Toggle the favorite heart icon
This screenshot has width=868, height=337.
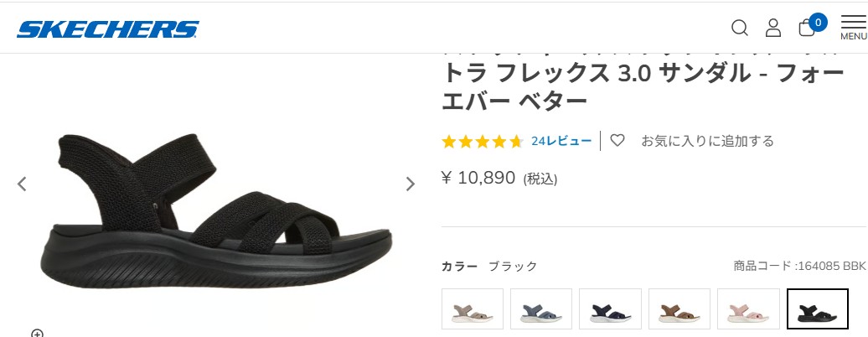pyautogui.click(x=617, y=140)
